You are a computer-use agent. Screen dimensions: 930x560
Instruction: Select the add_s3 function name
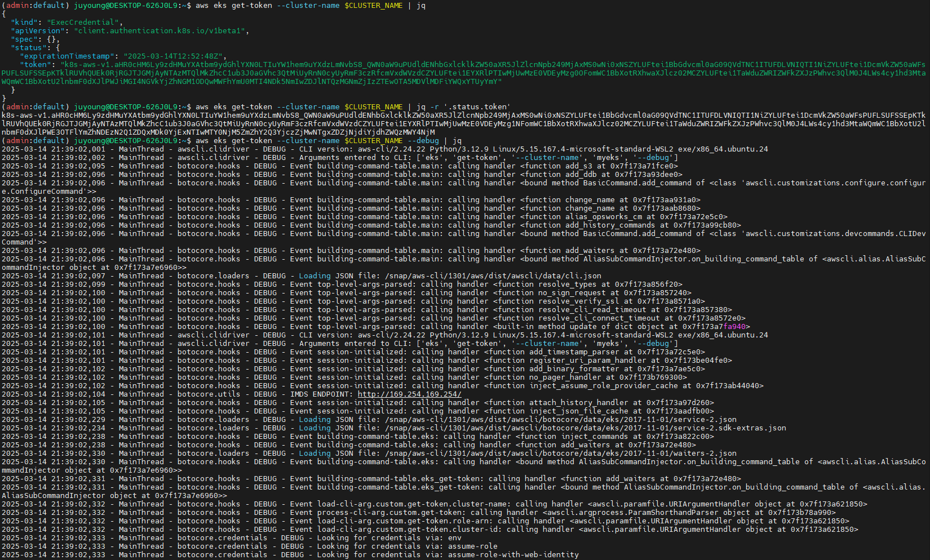[x=579, y=166]
